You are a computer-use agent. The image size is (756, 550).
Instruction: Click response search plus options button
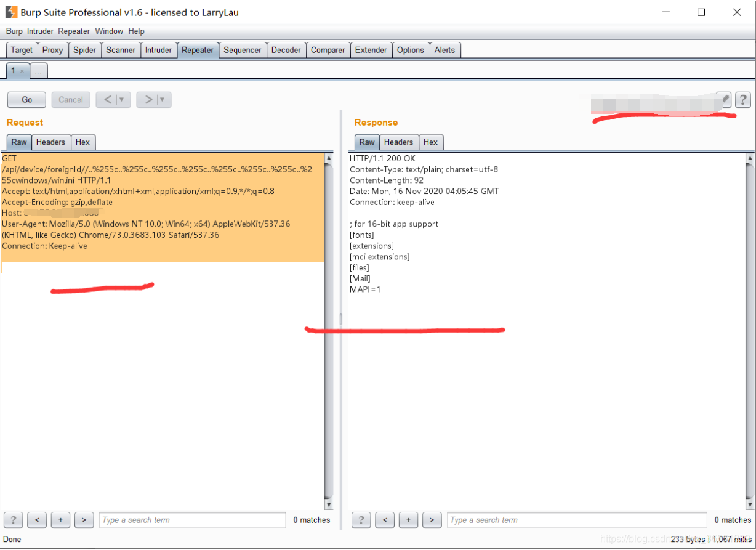[x=408, y=520]
